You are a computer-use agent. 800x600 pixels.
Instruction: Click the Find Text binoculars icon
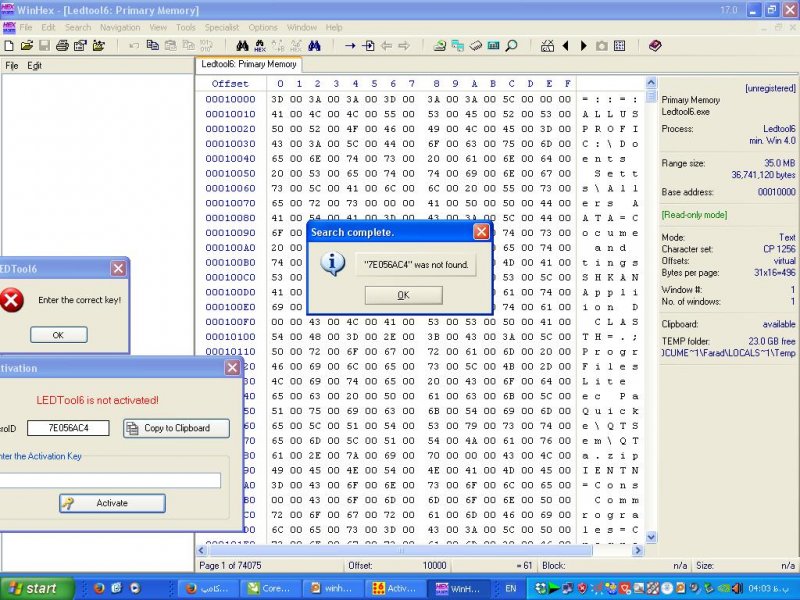pos(242,46)
